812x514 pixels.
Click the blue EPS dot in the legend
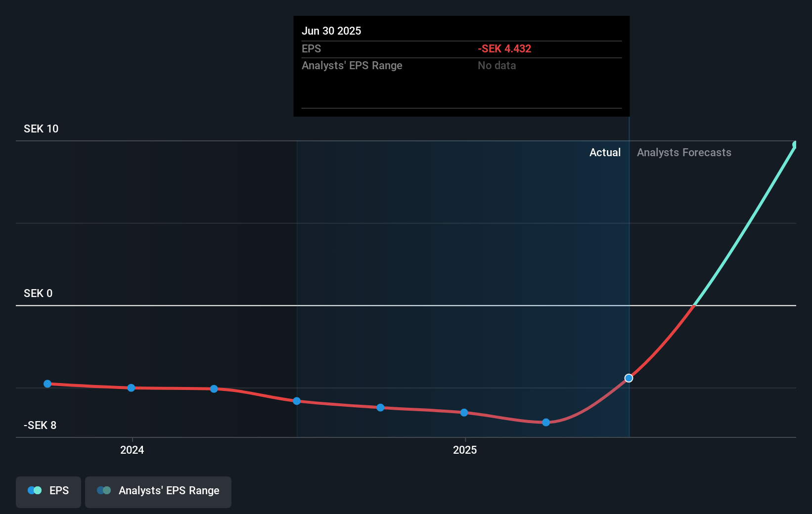point(31,490)
